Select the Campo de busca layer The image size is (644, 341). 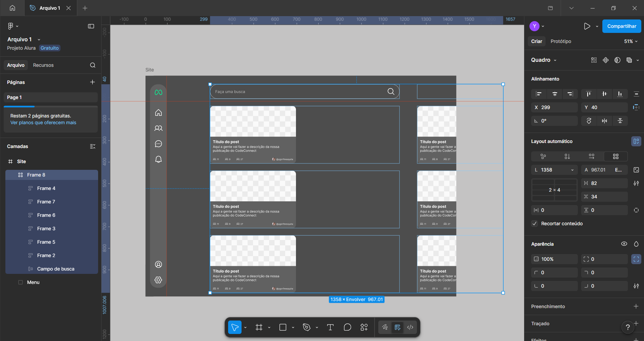tap(52, 269)
